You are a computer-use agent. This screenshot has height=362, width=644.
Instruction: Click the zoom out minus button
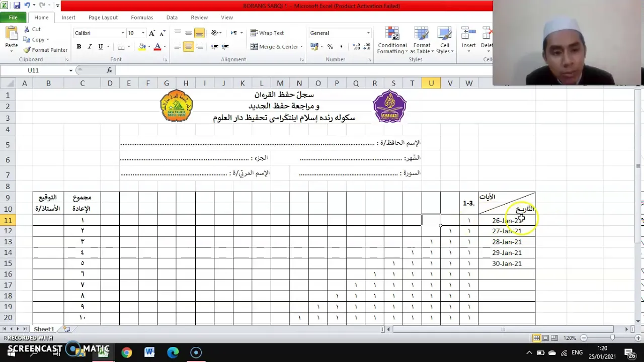[x=583, y=338]
